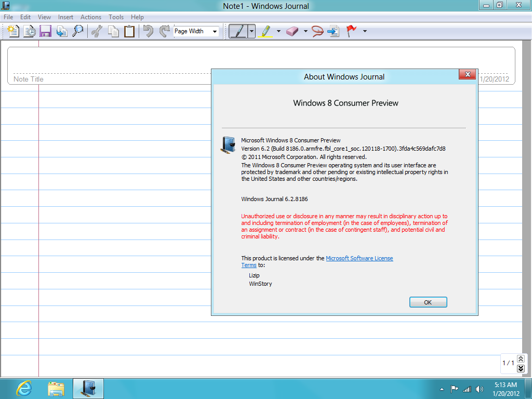Click the '1 / 1' page counter
This screenshot has width=532, height=399.
click(x=508, y=363)
